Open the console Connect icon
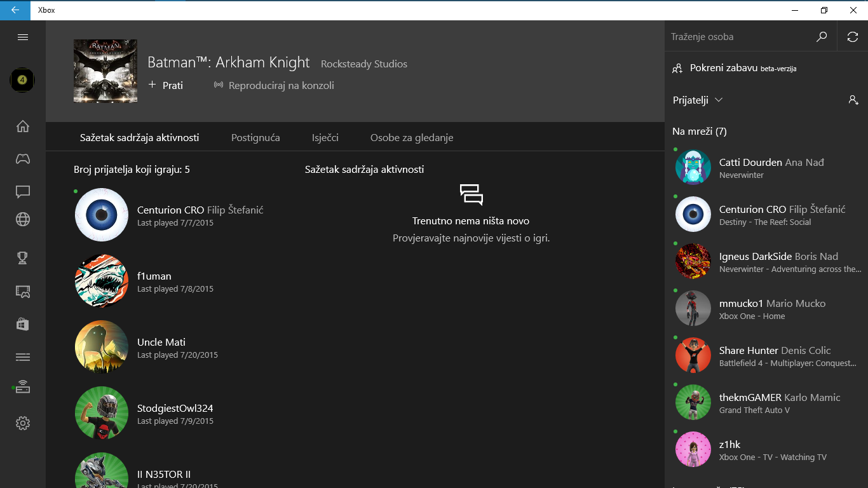The image size is (868, 488). (x=23, y=387)
